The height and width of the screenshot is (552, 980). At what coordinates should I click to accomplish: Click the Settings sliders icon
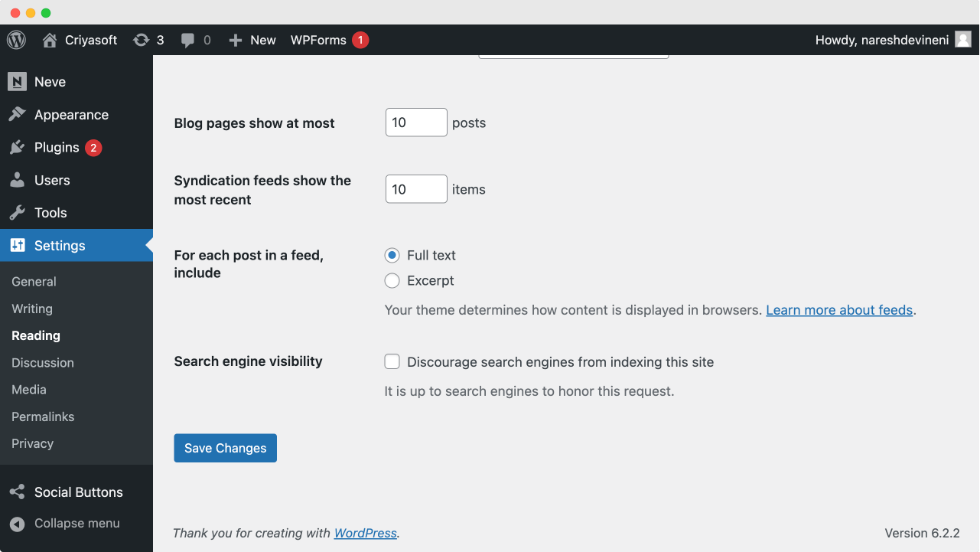click(x=17, y=246)
